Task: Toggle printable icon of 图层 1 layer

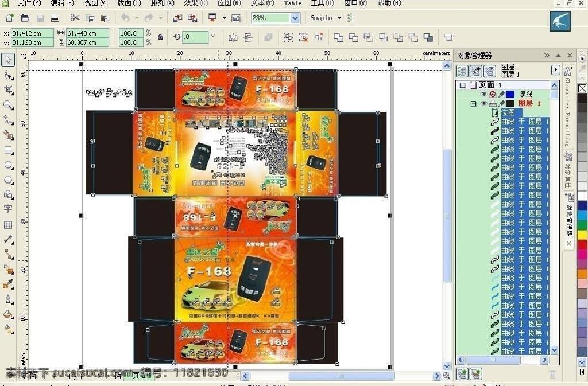Action: click(x=493, y=103)
